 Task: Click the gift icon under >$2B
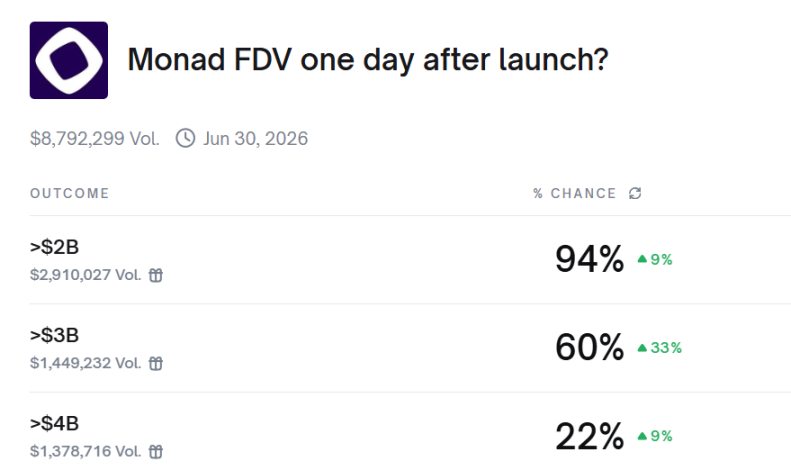click(156, 275)
